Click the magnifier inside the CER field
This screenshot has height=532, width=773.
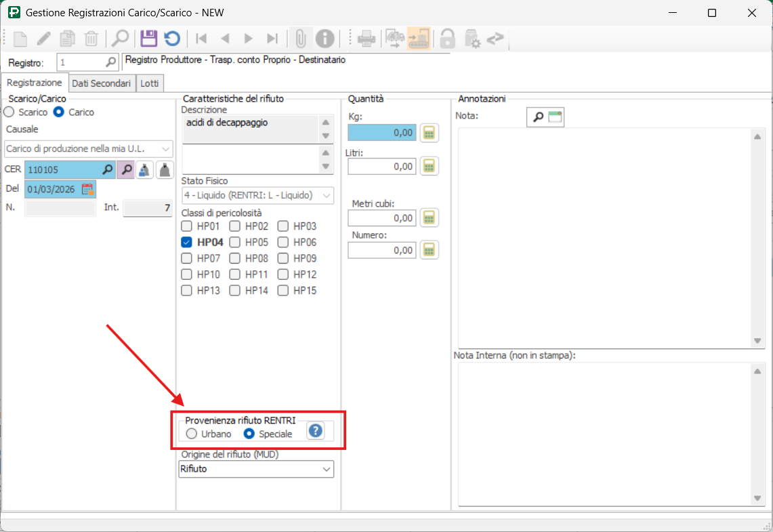(107, 169)
